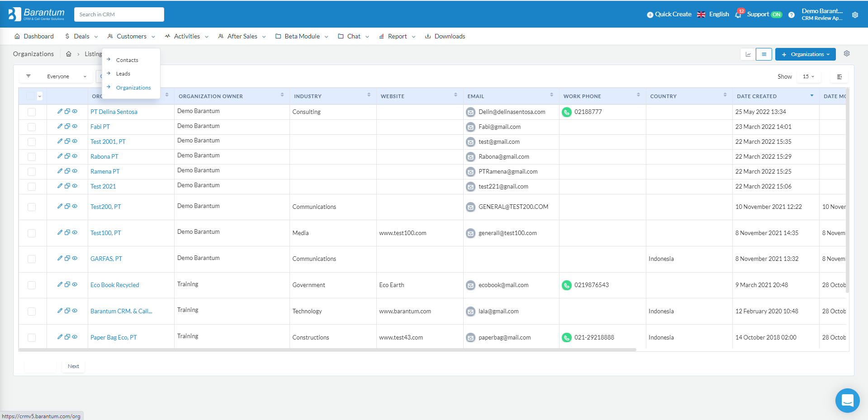This screenshot has width=868, height=420.
Task: Open Eco Book Recycled organization link
Action: click(115, 285)
